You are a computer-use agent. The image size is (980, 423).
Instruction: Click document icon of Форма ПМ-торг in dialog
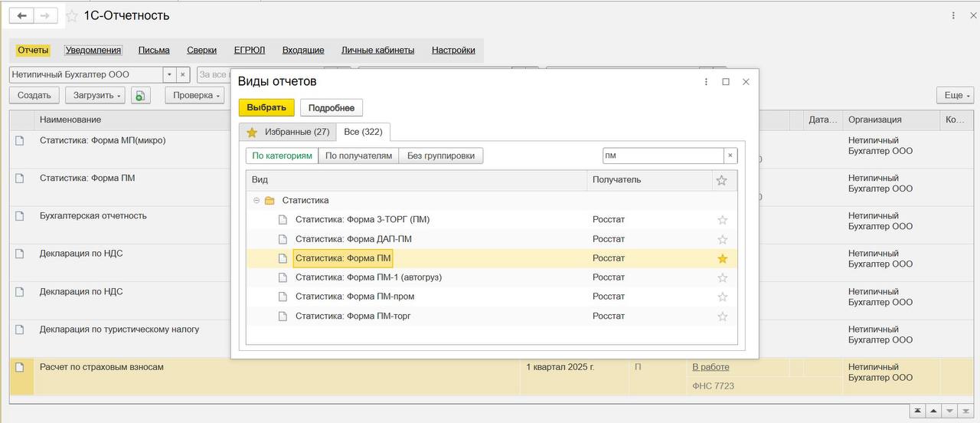[x=283, y=316]
